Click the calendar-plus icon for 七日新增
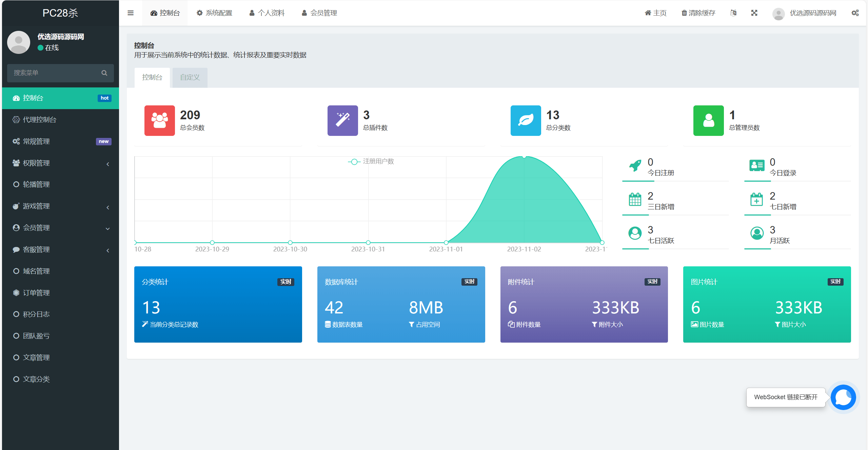 click(757, 200)
